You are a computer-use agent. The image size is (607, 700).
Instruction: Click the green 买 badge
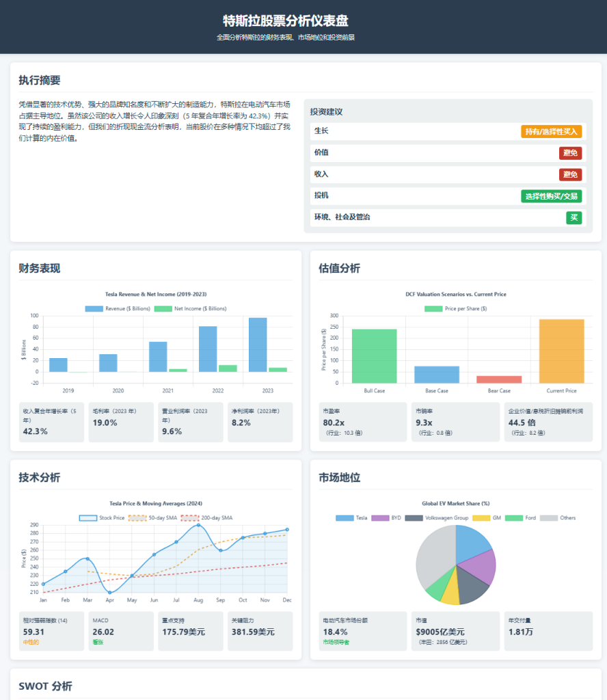[574, 217]
